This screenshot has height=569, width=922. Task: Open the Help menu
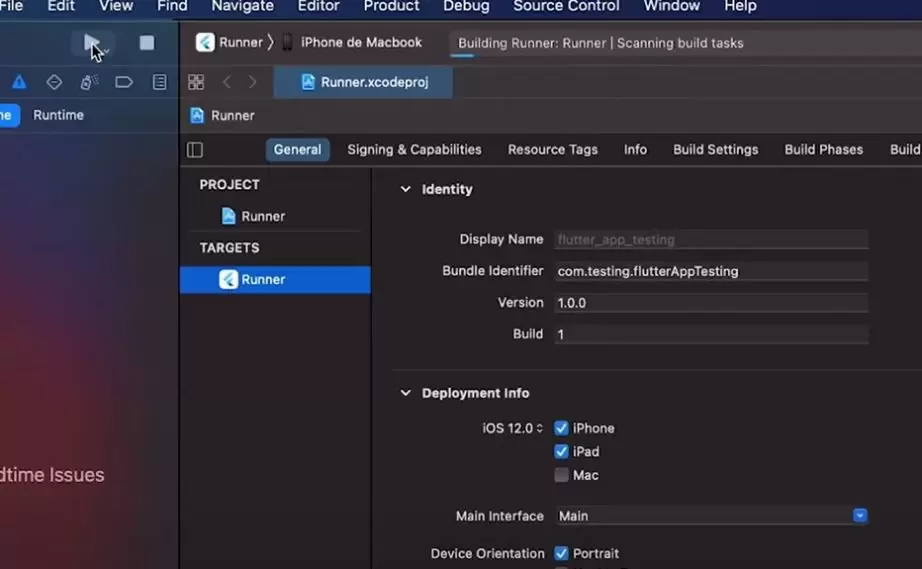[740, 6]
